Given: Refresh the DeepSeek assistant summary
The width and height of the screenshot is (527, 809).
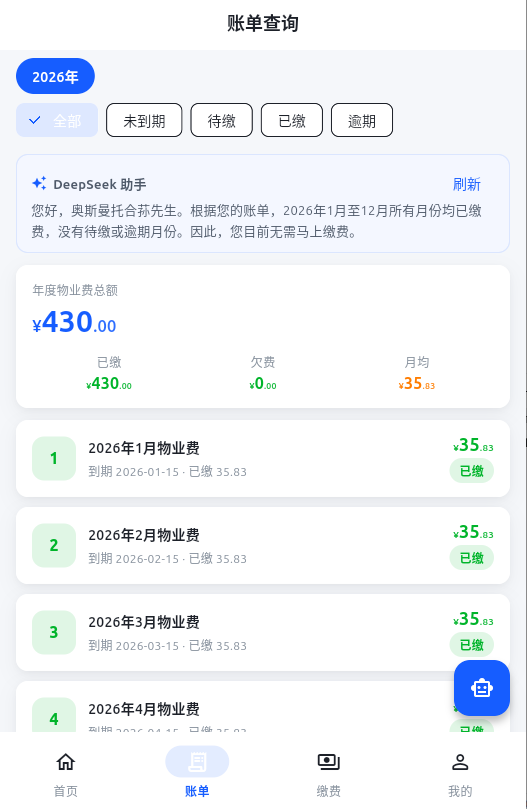Looking at the screenshot, I should [467, 184].
